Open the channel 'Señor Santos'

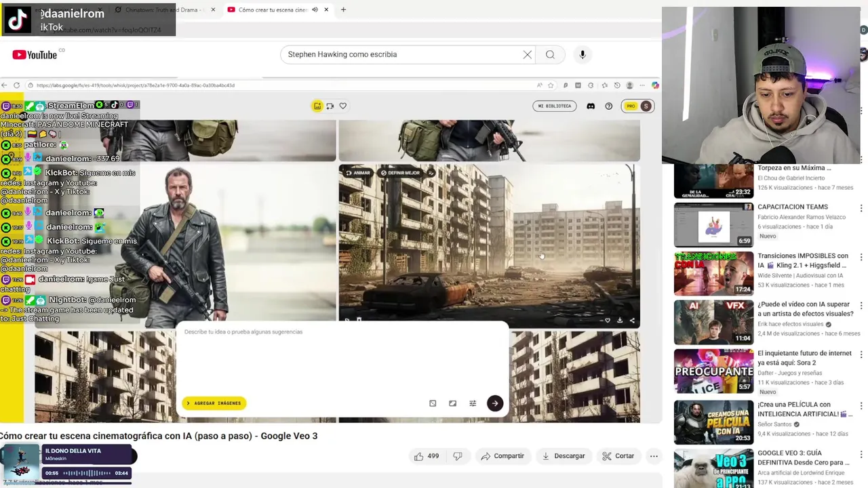click(x=775, y=424)
